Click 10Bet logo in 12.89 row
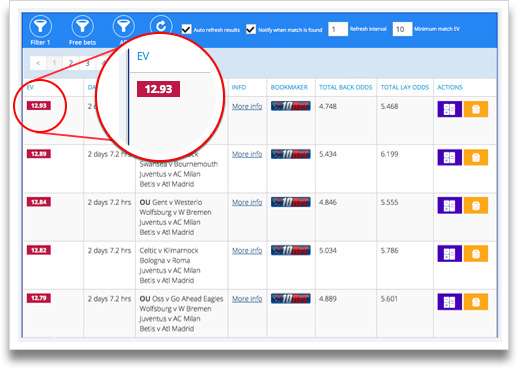 291,154
